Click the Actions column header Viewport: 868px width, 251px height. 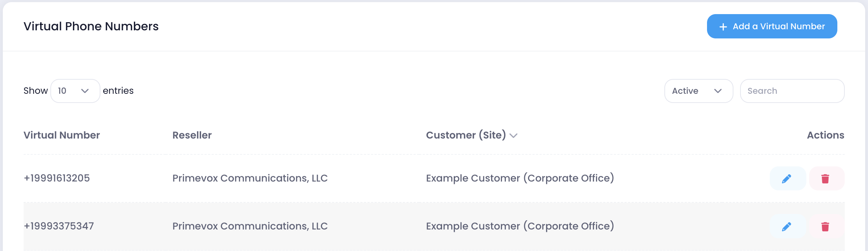(x=825, y=135)
